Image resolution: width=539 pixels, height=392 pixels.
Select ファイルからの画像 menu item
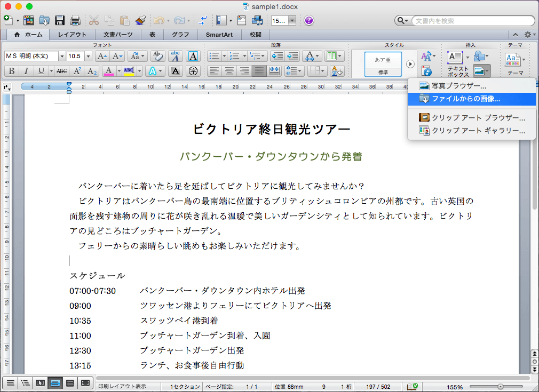tap(465, 99)
